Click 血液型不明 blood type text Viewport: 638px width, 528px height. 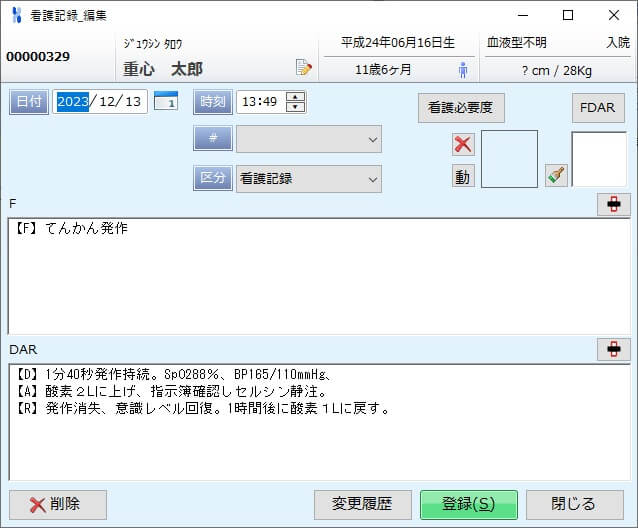[x=516, y=42]
